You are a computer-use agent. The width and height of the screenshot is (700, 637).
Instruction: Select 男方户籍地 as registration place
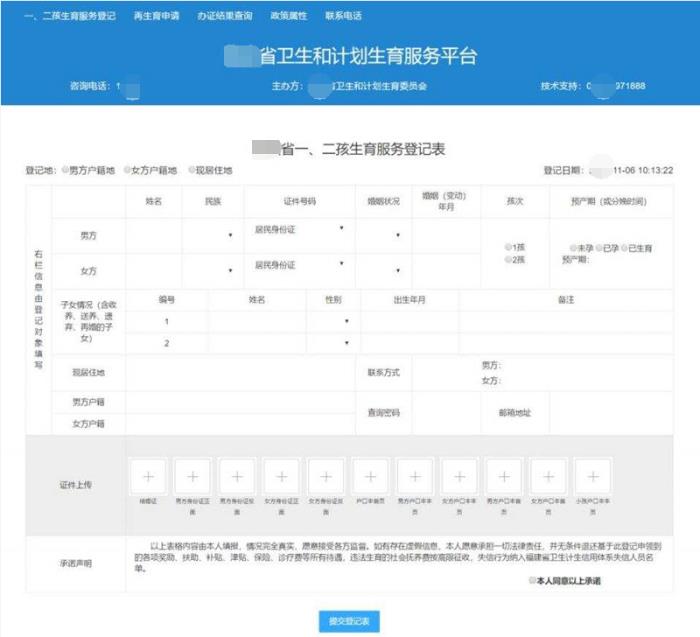(x=66, y=170)
